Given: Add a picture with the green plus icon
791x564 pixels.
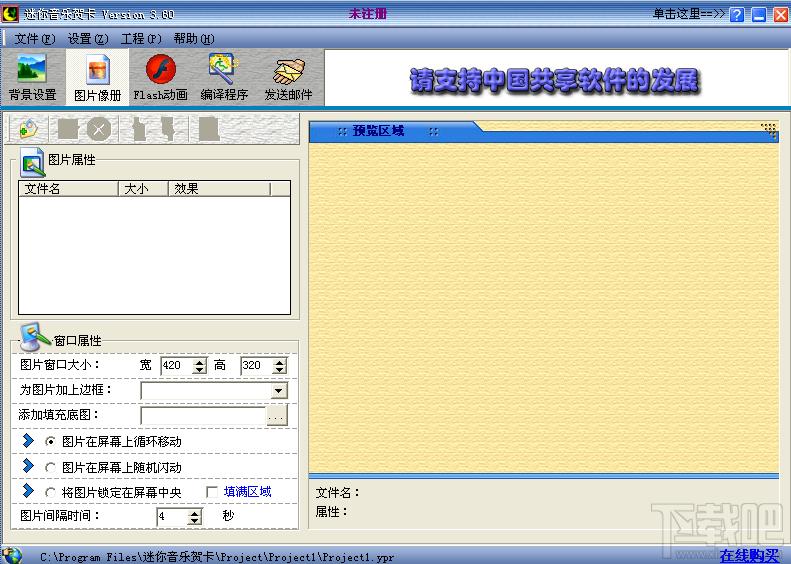Looking at the screenshot, I should 28,129.
